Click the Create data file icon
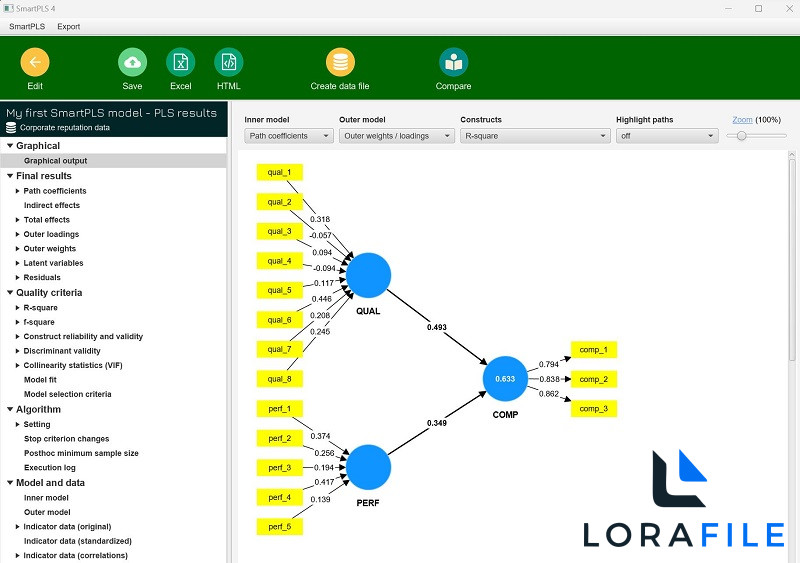 pos(340,62)
